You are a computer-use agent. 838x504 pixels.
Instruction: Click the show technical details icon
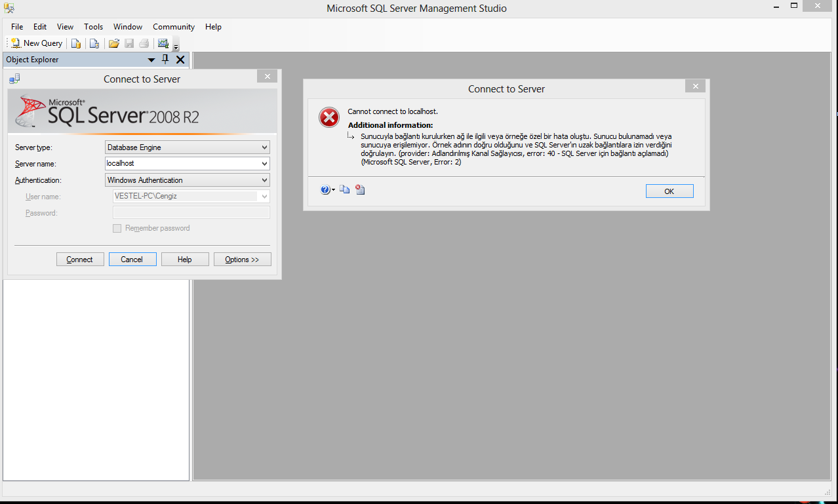(360, 190)
